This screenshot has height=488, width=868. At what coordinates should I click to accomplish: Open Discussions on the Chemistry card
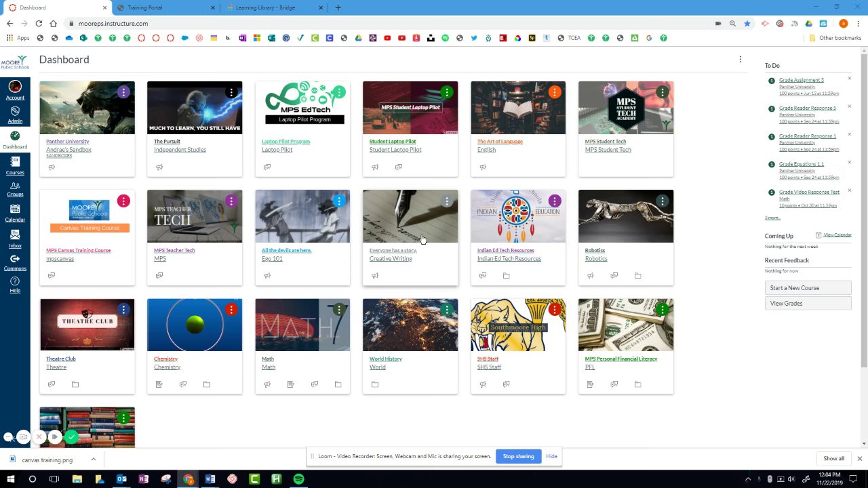tap(183, 384)
